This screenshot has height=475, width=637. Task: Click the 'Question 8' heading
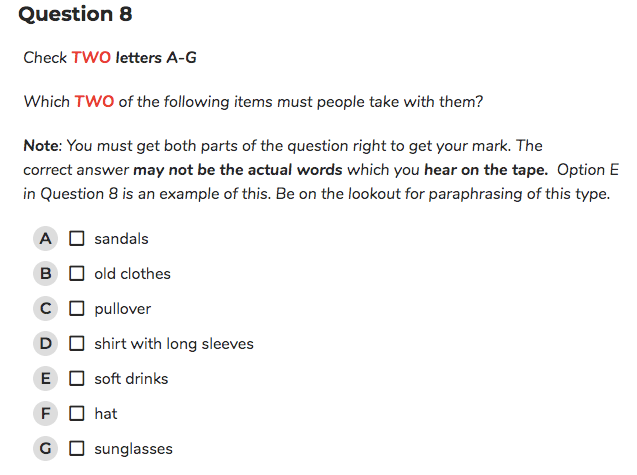coord(76,14)
